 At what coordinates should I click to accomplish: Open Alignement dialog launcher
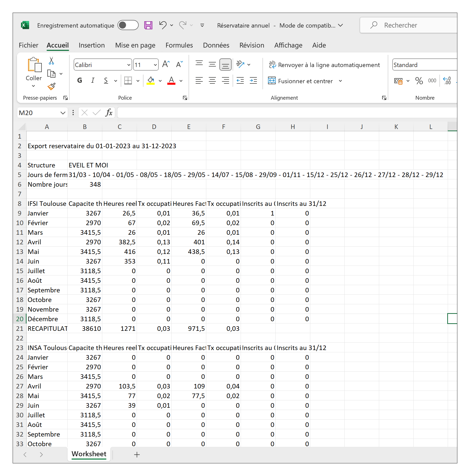tap(384, 98)
